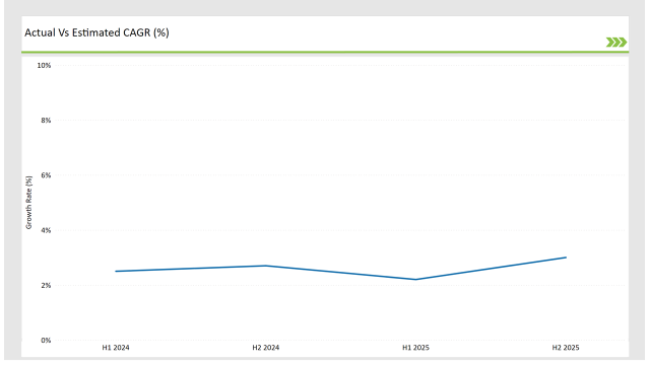Click the 8% y-axis label
The image size is (650, 365).
(x=46, y=120)
